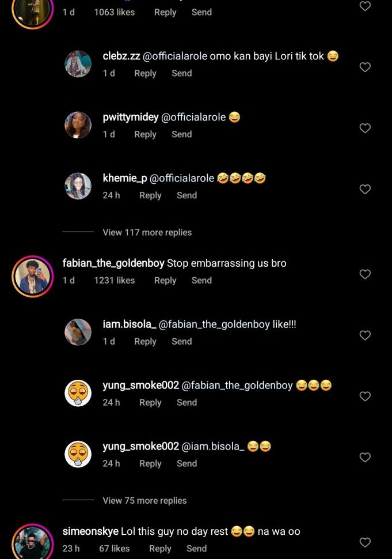Image resolution: width=392 pixels, height=559 pixels.
Task: Heart fabian_the_goldenboy's 'Stop embarrassing us bro' comment
Action: (365, 274)
